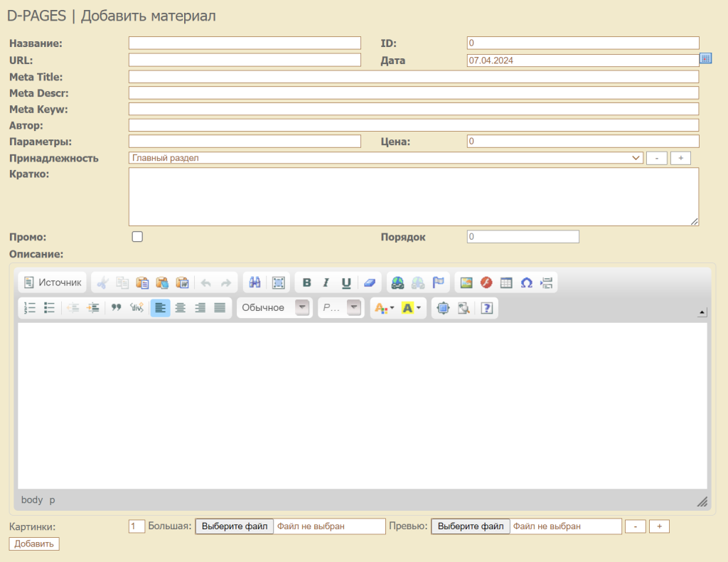Collapse the editor toolbar with the arrow
728x562 pixels.
click(x=702, y=312)
